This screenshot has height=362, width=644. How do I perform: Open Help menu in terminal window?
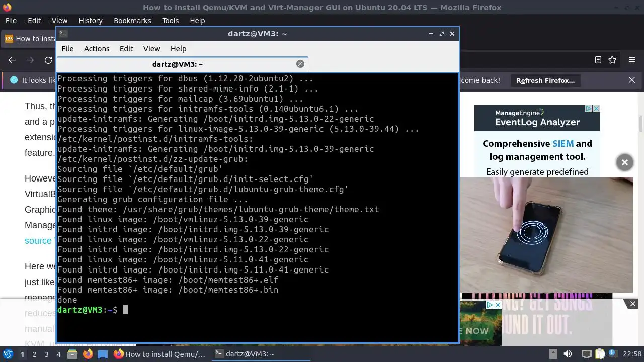pyautogui.click(x=178, y=49)
